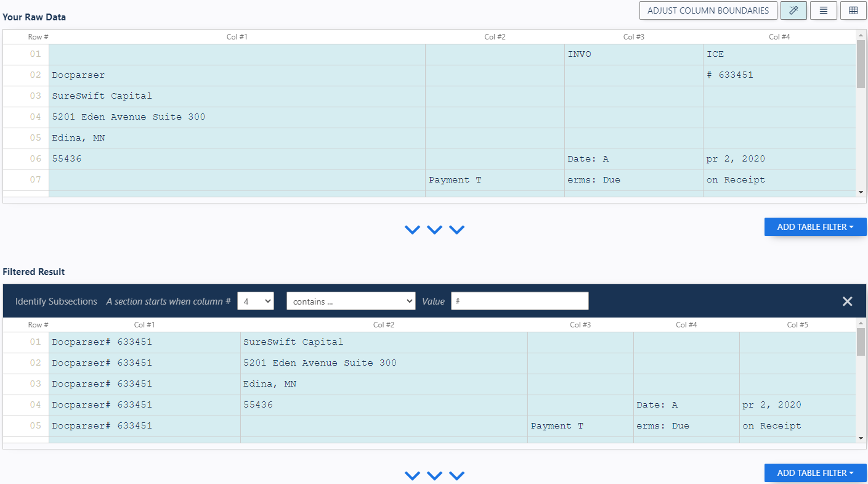Click filtered '55436' cell
Screen dimensions: 868x484
click(x=384, y=405)
